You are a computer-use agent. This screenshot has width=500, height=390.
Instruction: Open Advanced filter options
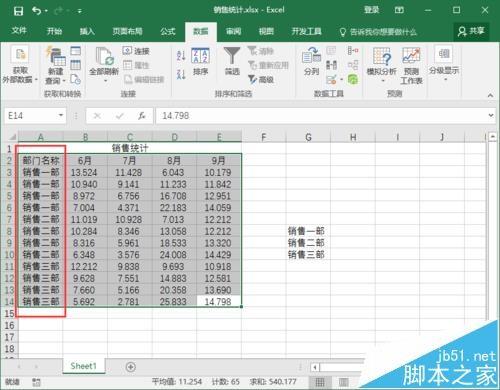[x=261, y=79]
